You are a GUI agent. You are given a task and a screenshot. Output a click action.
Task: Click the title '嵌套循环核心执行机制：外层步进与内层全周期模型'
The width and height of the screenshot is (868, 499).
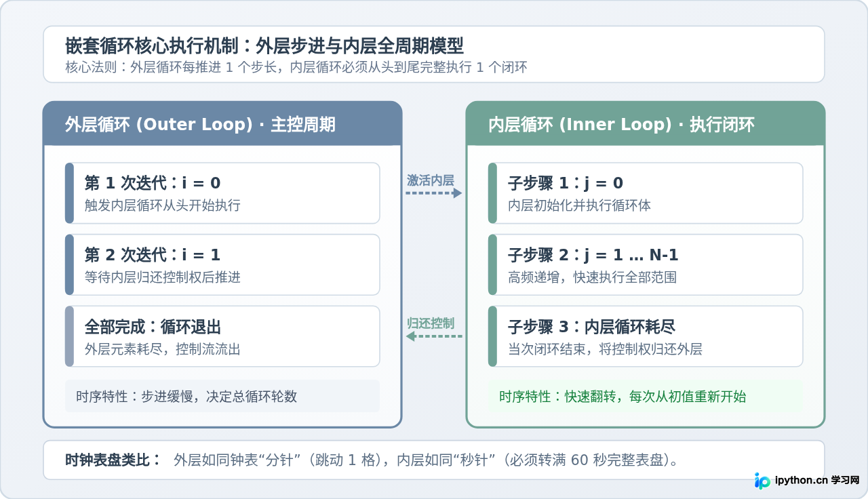click(x=264, y=46)
